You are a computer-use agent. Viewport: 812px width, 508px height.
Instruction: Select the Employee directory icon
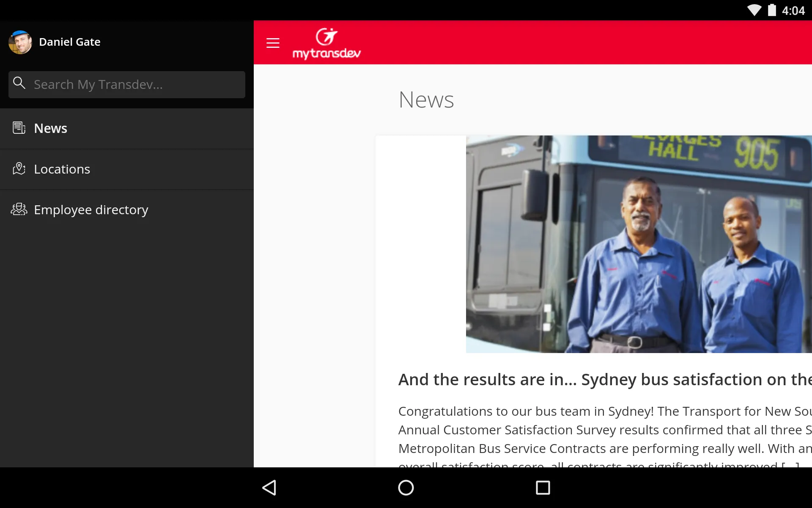click(x=19, y=209)
